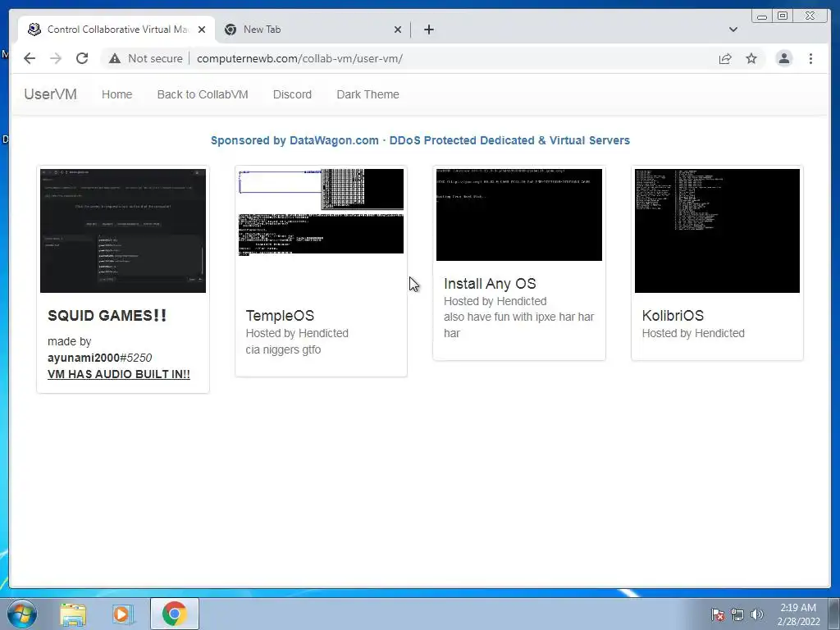This screenshot has height=630, width=840.
Task: Click the ayunami2000#5250 author text
Action: pyautogui.click(x=99, y=358)
